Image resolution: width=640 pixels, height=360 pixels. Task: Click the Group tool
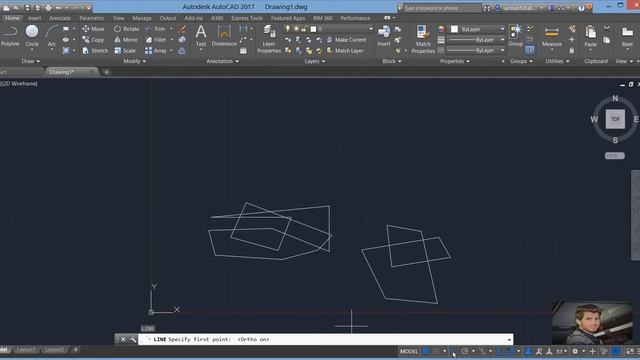tap(516, 36)
